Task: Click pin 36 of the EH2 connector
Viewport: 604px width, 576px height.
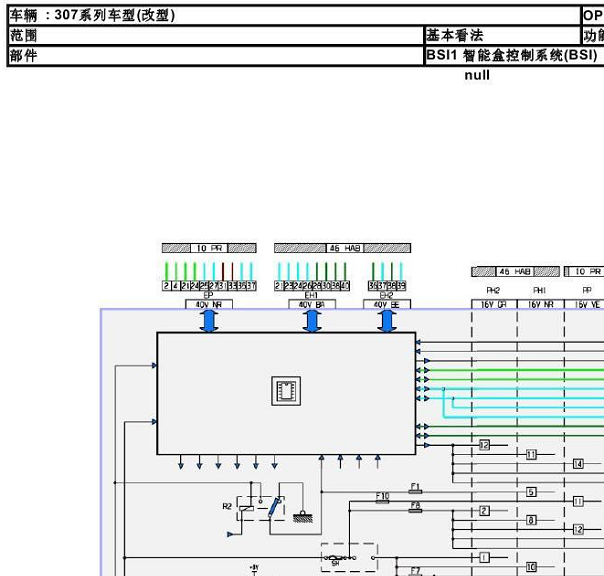Action: click(373, 286)
